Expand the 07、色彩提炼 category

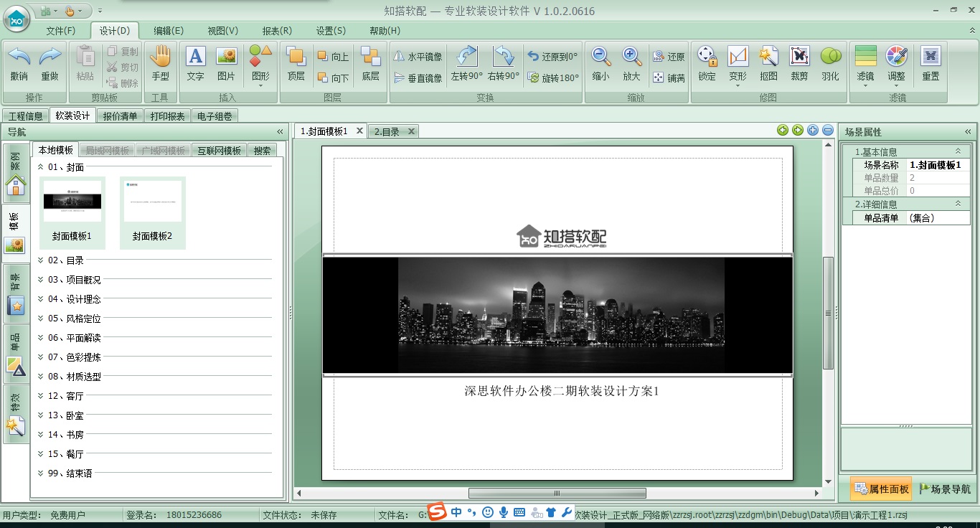[41, 357]
